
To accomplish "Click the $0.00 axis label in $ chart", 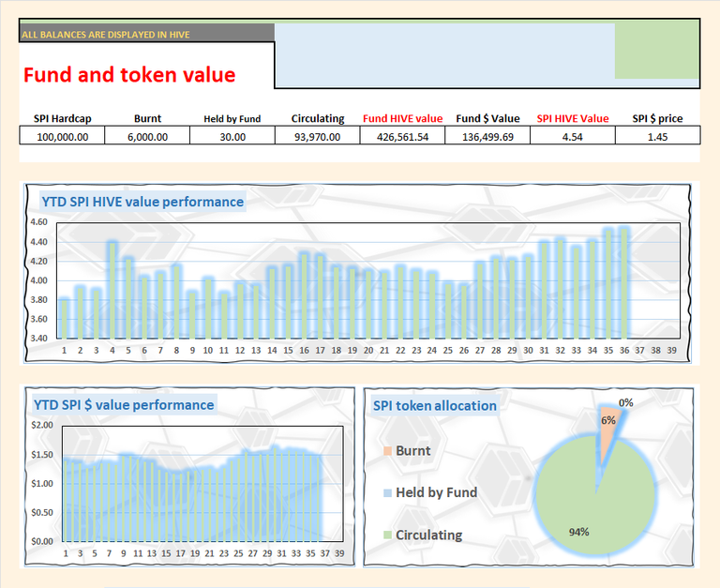I will click(x=42, y=541).
